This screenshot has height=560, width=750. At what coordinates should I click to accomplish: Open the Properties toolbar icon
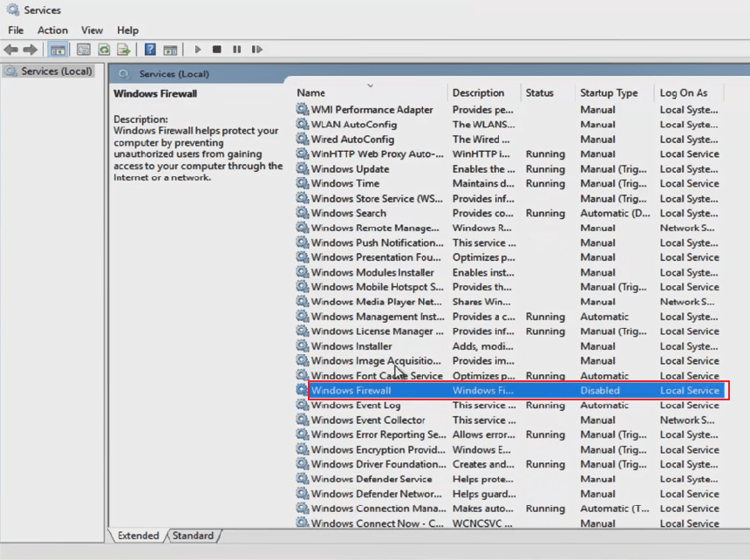click(84, 49)
